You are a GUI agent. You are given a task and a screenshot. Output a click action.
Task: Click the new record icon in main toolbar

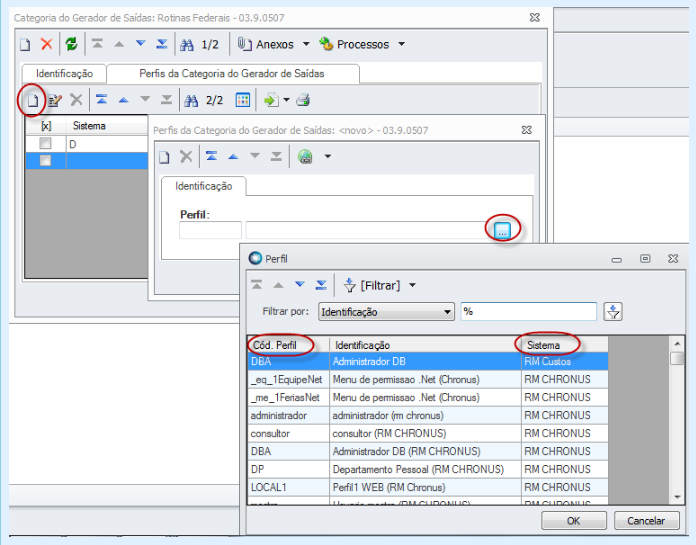[x=25, y=44]
